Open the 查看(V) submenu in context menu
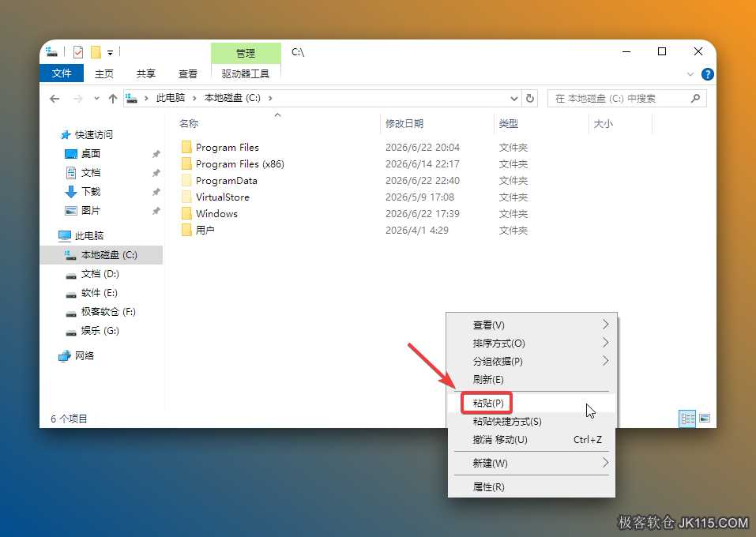The image size is (756, 537). (532, 325)
